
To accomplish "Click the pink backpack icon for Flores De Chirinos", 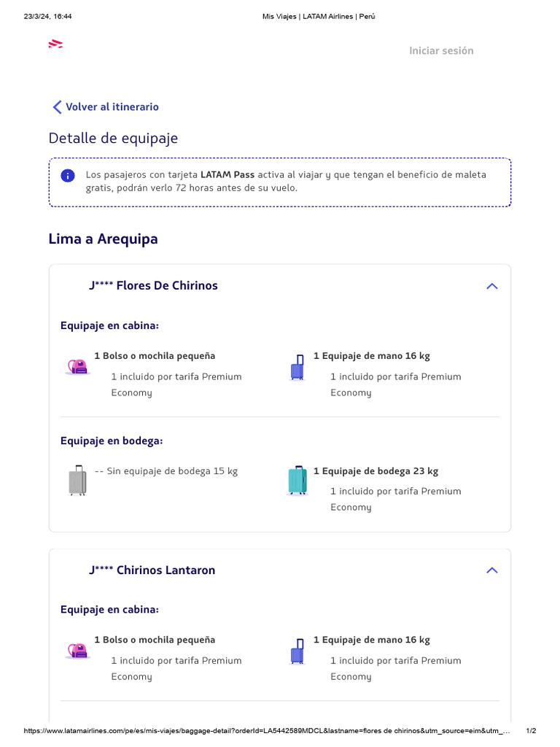I will click(77, 366).
